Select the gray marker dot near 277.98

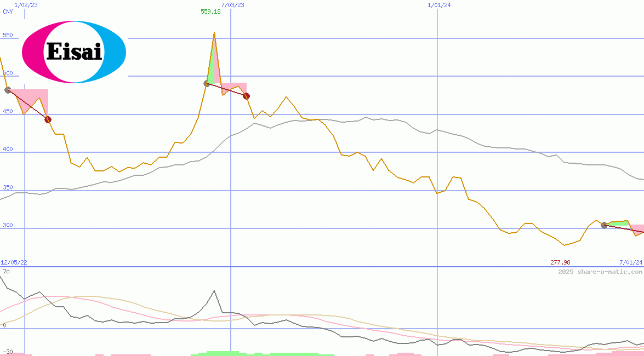603,225
